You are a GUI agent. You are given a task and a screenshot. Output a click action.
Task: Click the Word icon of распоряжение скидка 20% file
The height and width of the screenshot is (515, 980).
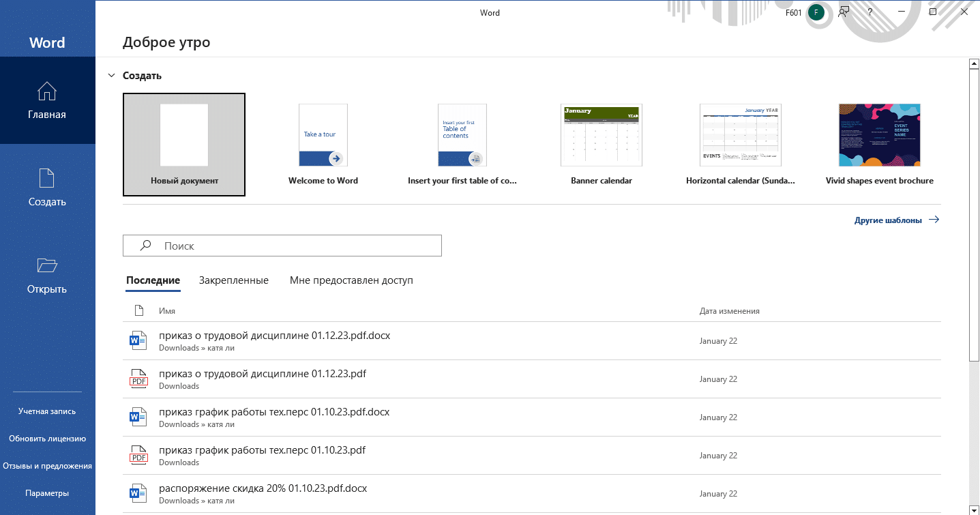pyautogui.click(x=138, y=492)
